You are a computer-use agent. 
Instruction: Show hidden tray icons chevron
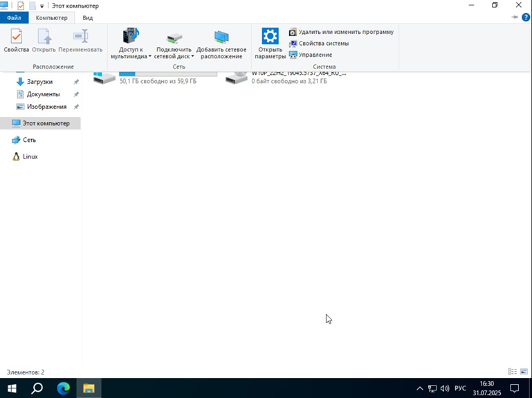420,388
